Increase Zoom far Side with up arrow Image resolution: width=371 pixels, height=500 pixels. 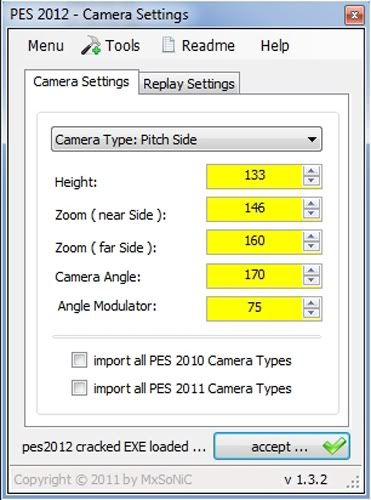pos(311,237)
